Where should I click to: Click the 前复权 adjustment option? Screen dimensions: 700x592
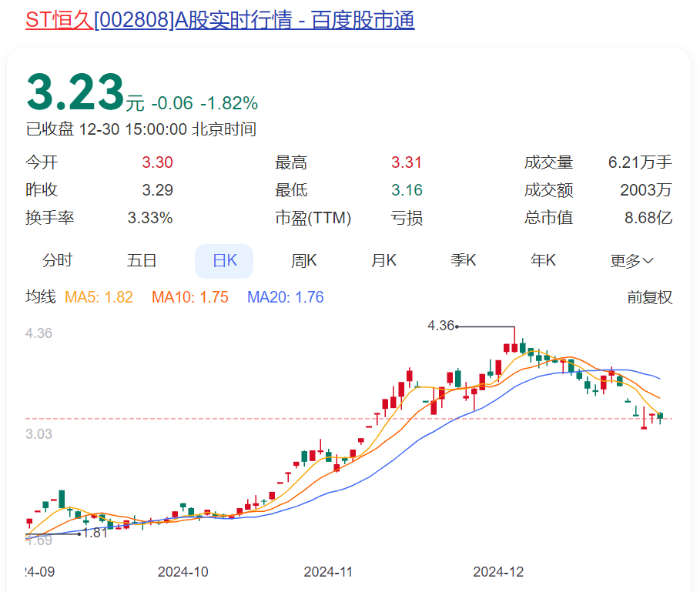point(651,297)
